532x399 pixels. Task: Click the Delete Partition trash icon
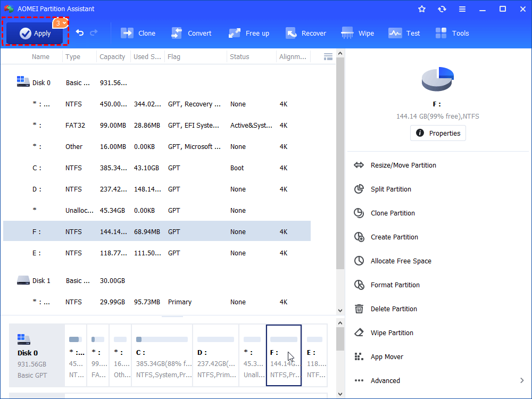tap(359, 309)
